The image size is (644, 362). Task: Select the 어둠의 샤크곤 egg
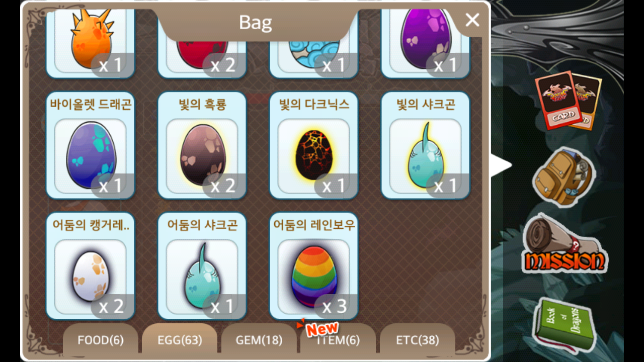coord(202,266)
